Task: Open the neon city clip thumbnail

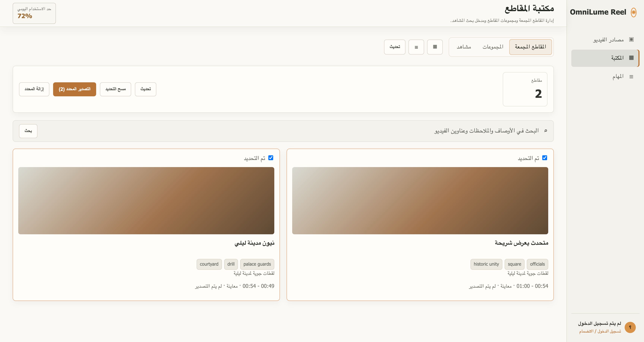Action: pos(146,200)
